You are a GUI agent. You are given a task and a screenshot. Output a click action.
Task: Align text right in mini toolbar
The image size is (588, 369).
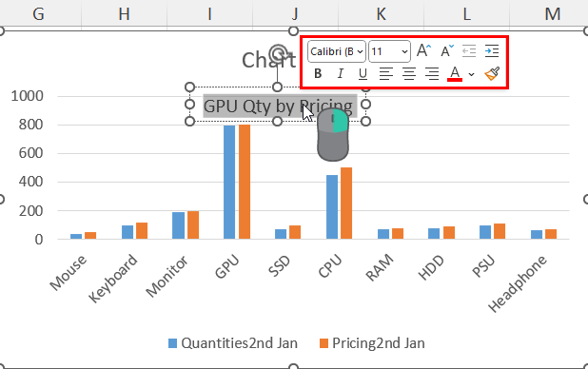coord(432,73)
